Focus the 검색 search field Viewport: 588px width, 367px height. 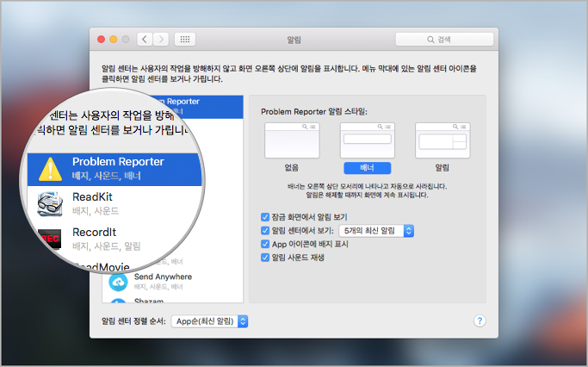tap(444, 40)
